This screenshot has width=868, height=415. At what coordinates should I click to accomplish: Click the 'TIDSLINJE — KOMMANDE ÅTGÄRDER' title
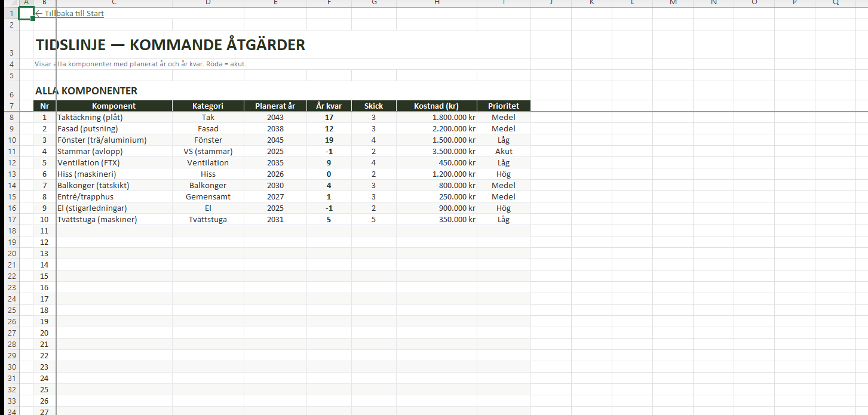(170, 45)
